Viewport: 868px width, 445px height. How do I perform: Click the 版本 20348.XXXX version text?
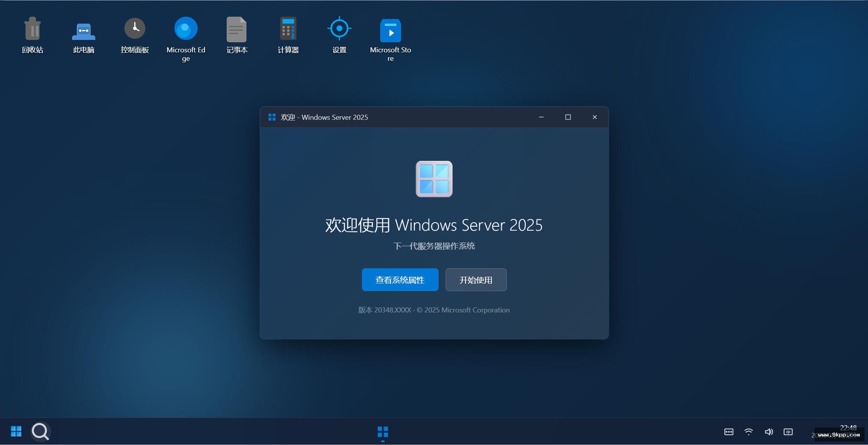[384, 310]
